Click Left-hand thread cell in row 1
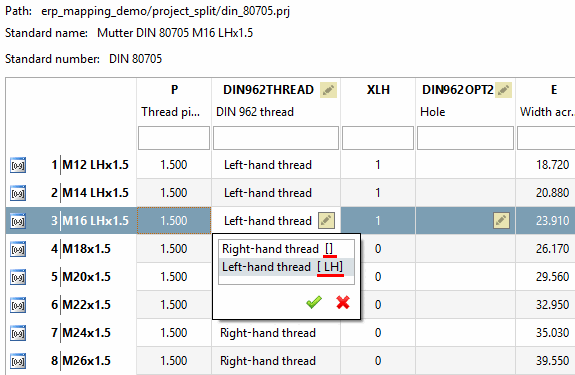The height and width of the screenshot is (375, 575). coord(276,165)
